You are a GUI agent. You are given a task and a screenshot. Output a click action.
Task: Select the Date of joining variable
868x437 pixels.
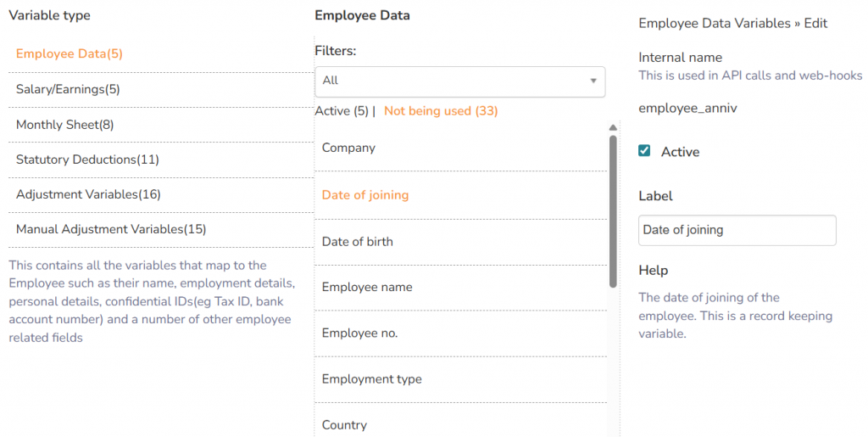pyautogui.click(x=365, y=195)
